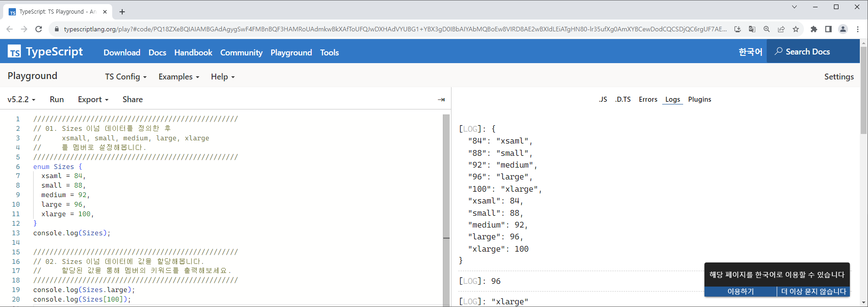Click the share page icon in the address bar
The height and width of the screenshot is (307, 868).
[781, 29]
